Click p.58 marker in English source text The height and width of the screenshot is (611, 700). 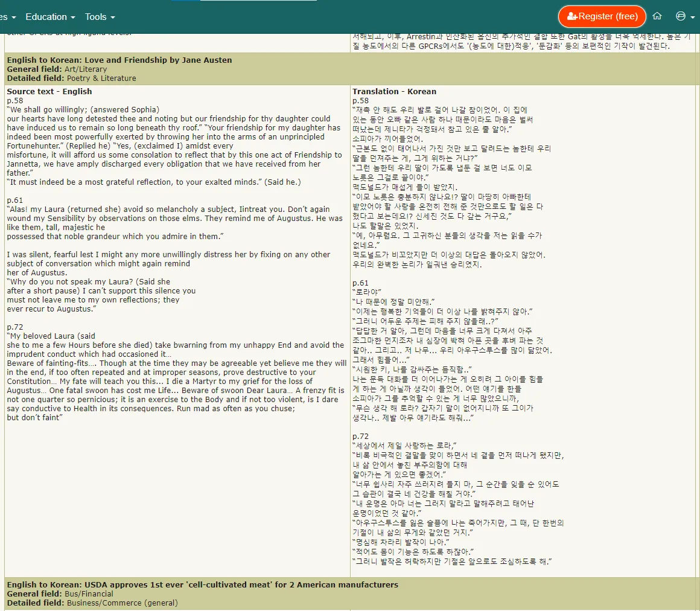15,100
